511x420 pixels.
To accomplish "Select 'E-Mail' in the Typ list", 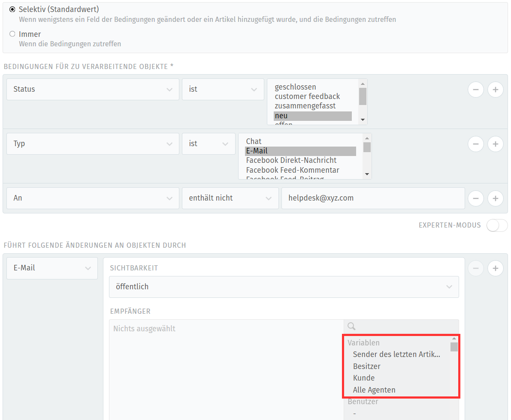I will [300, 151].
